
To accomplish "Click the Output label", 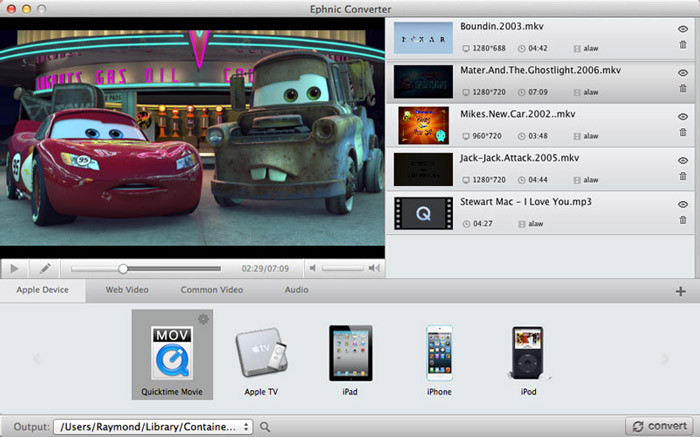I will click(31, 427).
